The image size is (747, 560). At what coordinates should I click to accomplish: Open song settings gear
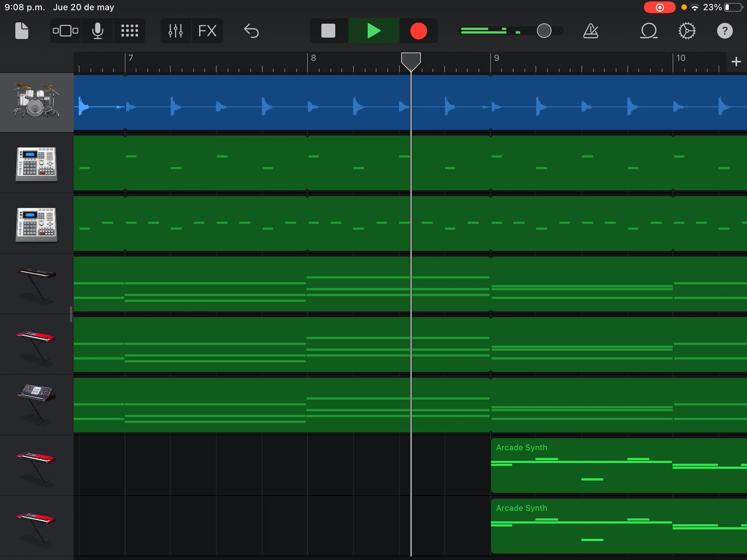pyautogui.click(x=687, y=31)
